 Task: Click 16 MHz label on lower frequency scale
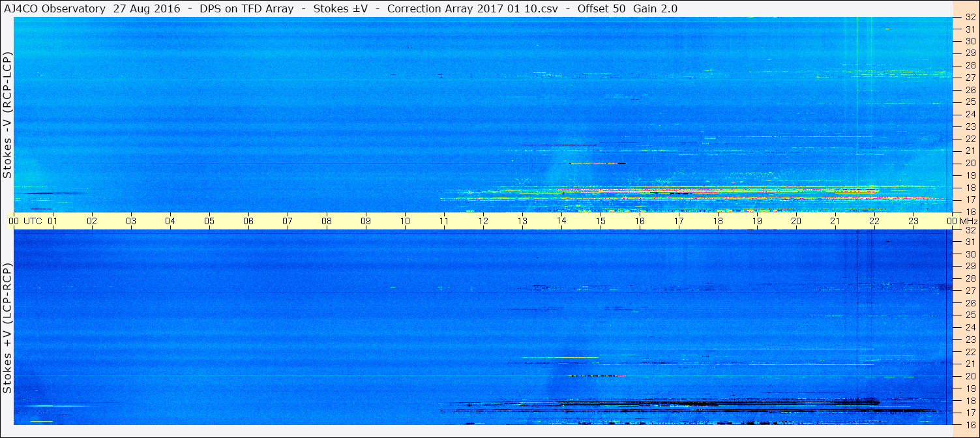tap(970, 424)
